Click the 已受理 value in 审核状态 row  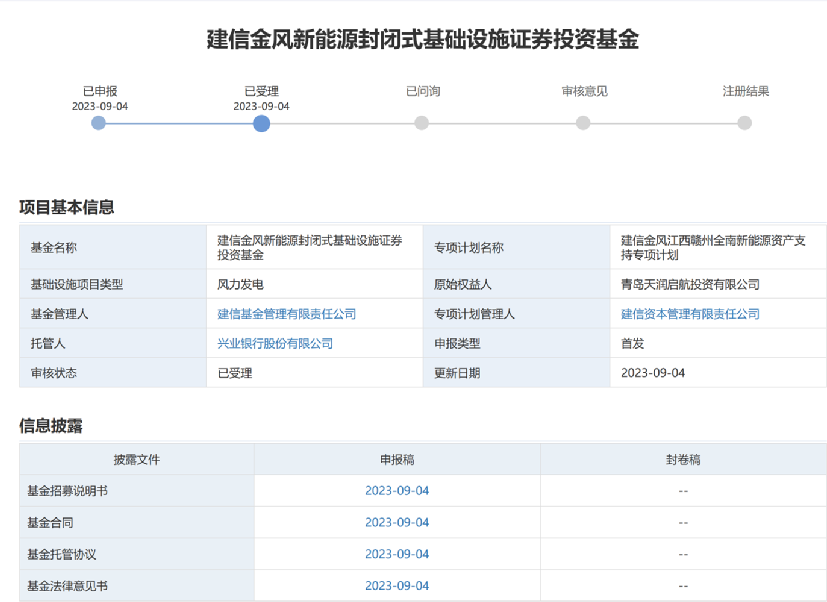pos(235,373)
